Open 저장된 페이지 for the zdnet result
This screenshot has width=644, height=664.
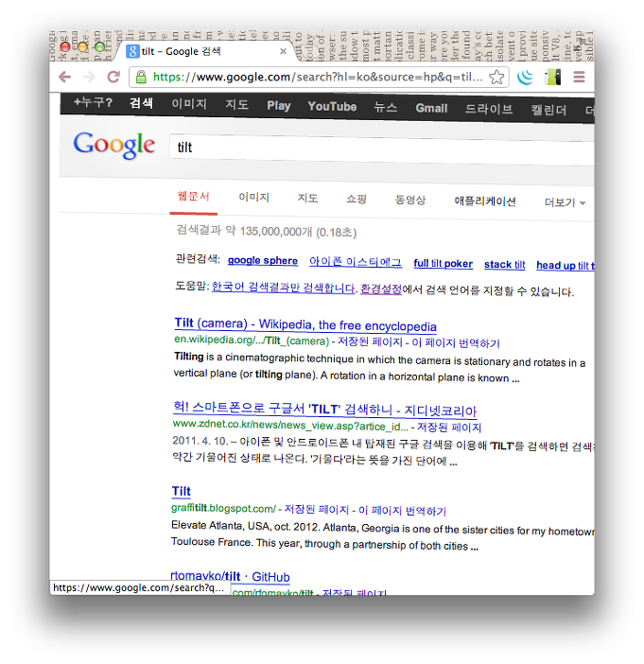click(x=449, y=427)
